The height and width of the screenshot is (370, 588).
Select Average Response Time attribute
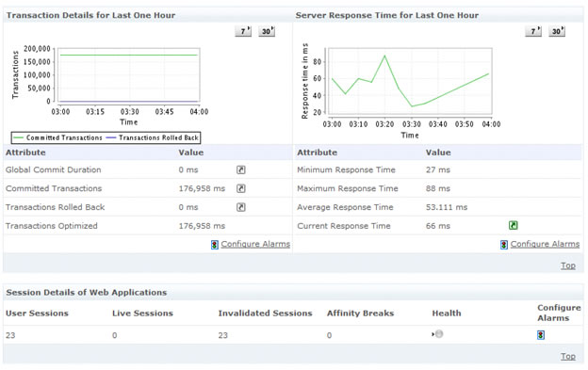(345, 207)
